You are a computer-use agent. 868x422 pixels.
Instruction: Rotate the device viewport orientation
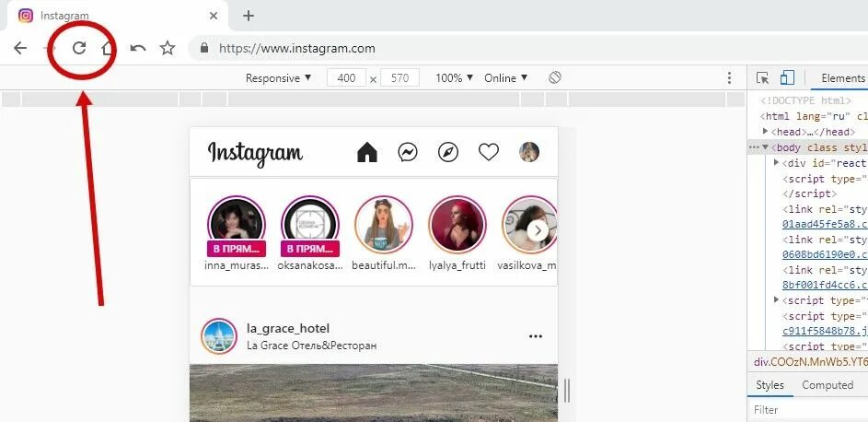(x=555, y=77)
